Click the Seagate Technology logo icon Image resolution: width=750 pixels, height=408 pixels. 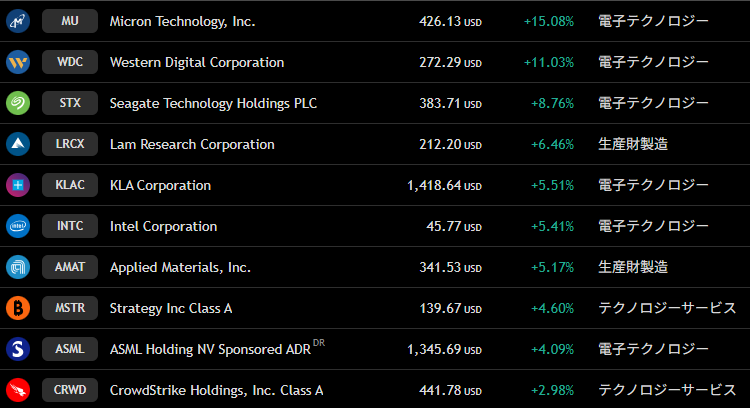coord(18,103)
